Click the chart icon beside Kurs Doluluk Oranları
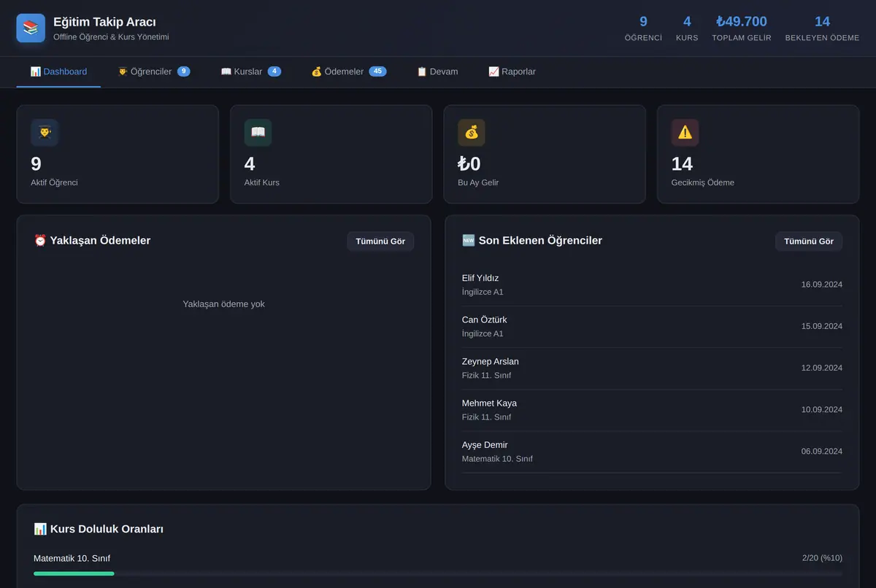The image size is (876, 588). (40, 529)
